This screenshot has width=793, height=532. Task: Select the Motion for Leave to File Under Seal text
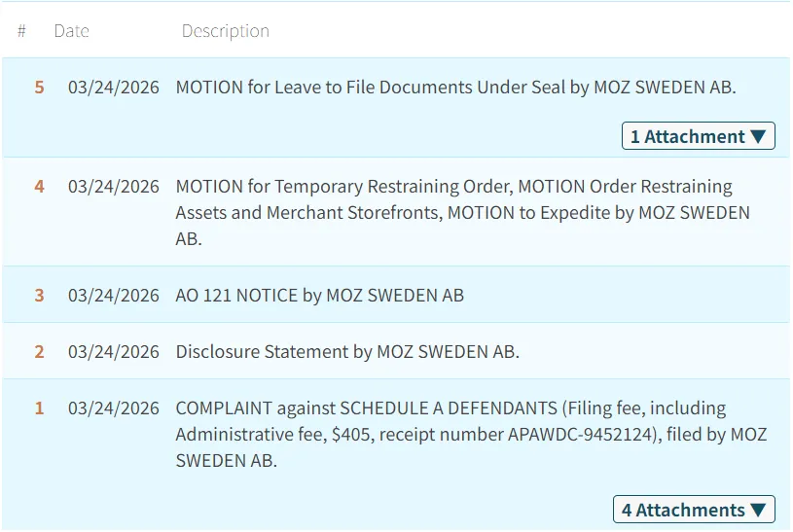click(455, 88)
